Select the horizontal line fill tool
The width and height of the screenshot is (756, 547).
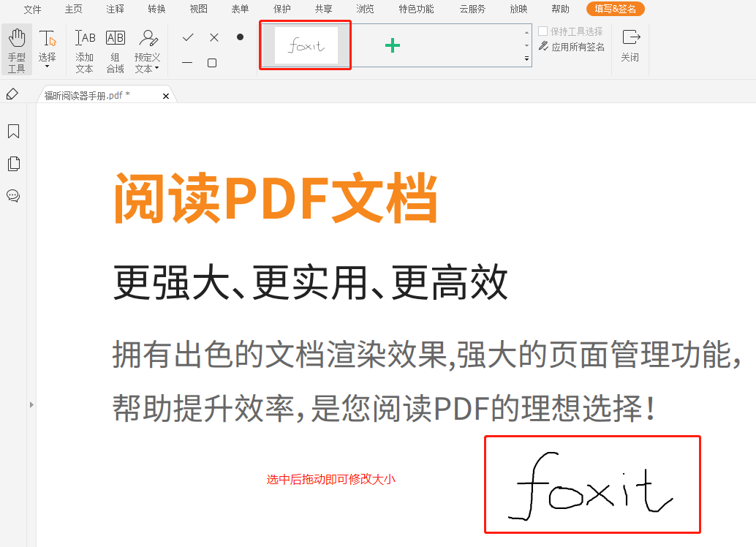click(188, 63)
